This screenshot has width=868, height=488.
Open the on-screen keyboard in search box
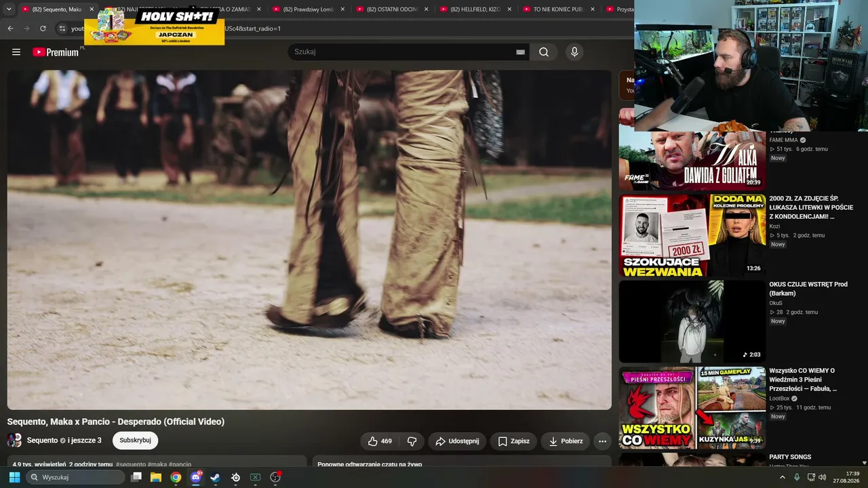(520, 52)
